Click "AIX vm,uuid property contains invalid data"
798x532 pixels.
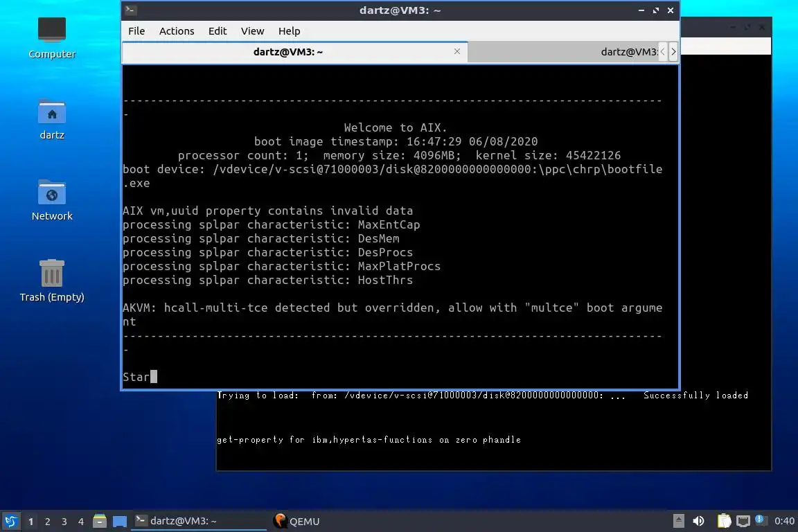pos(267,211)
